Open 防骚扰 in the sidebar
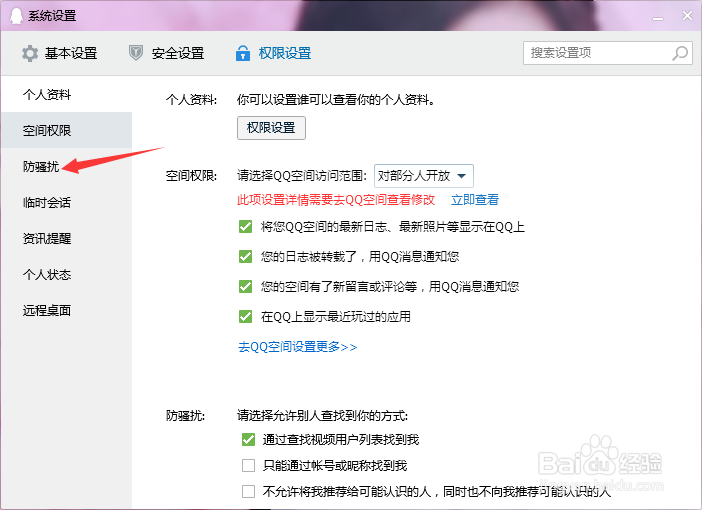 coord(66,167)
